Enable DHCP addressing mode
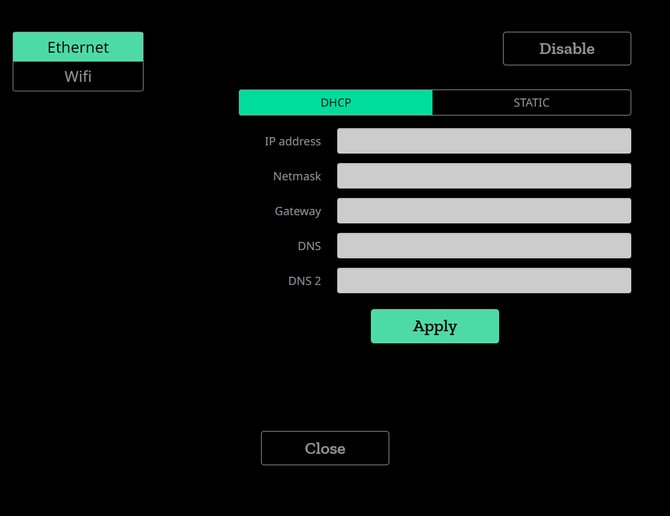 click(x=336, y=103)
